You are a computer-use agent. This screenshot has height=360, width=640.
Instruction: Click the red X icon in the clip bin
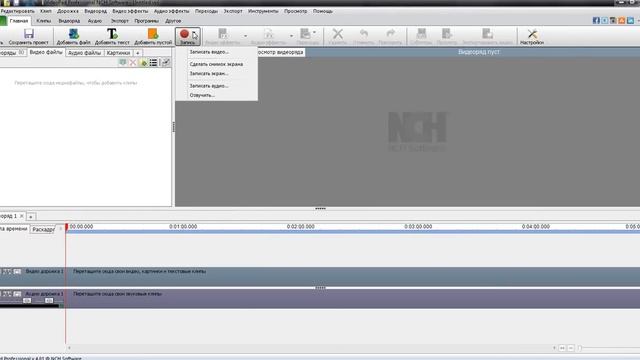pos(133,62)
